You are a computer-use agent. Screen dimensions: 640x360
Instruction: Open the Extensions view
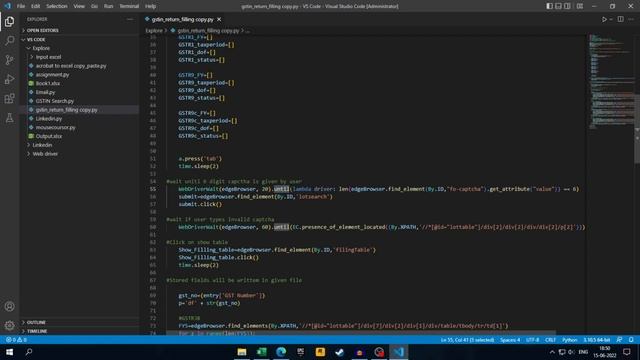tap(9, 98)
